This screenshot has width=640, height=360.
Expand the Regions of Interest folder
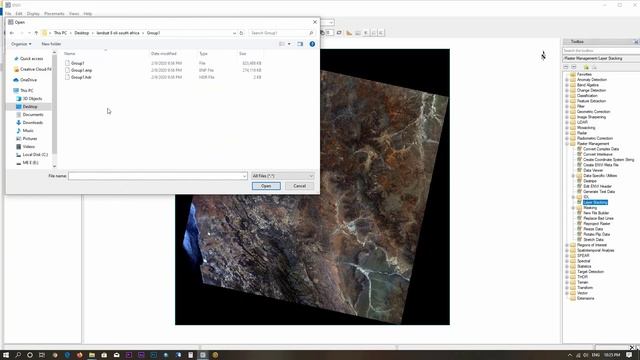pyautogui.click(x=567, y=245)
